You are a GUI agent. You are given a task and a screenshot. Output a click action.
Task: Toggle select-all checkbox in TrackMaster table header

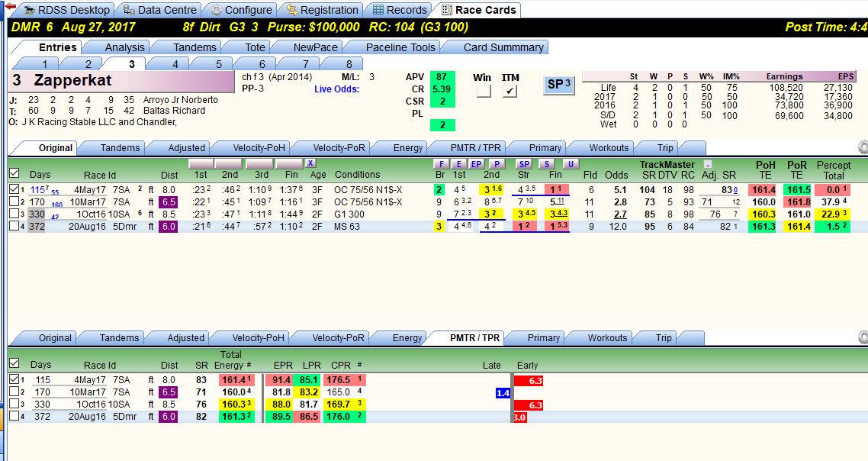14,173
